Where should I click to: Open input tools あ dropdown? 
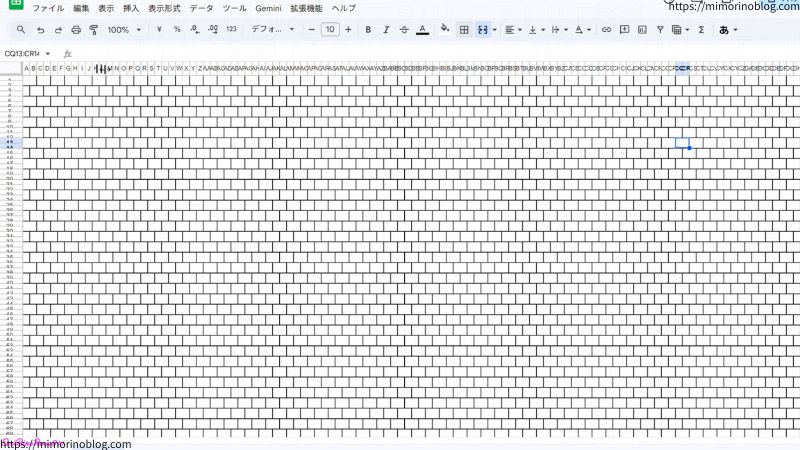click(728, 30)
